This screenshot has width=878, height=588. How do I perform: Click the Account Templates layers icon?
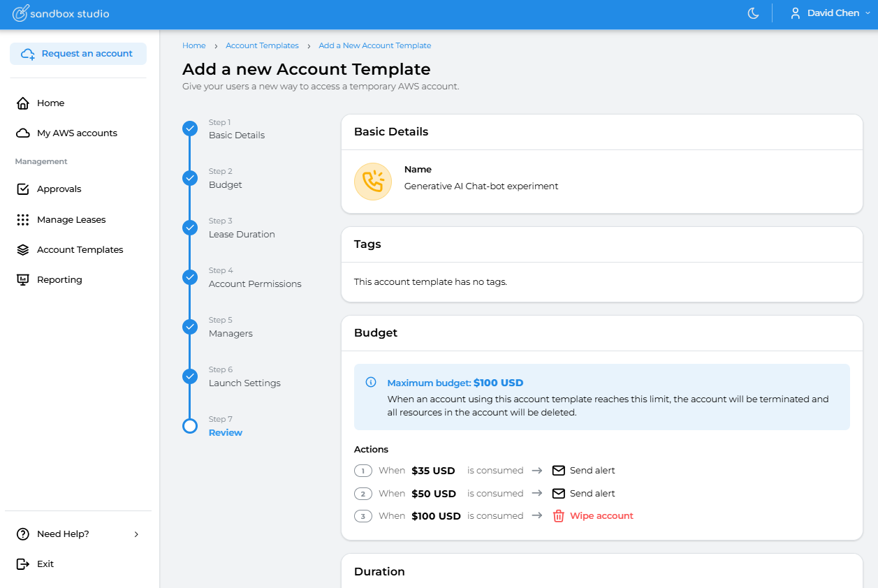[23, 250]
